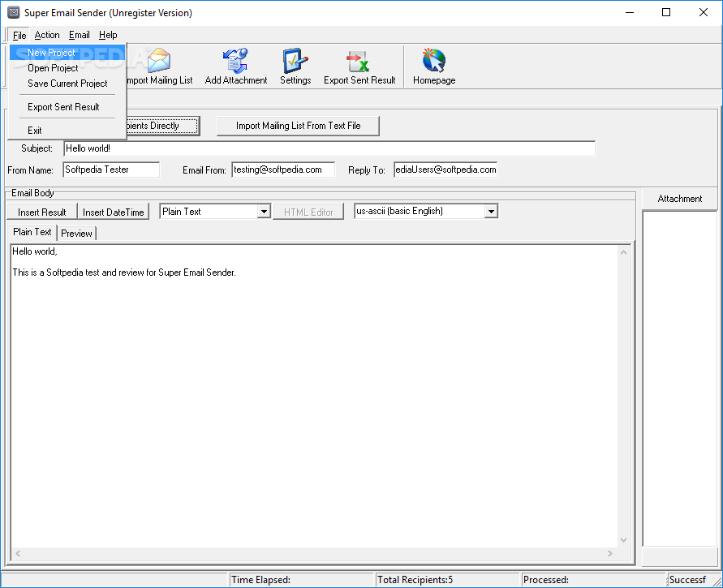This screenshot has height=588, width=723.
Task: Click the From Name input field
Action: click(x=111, y=170)
